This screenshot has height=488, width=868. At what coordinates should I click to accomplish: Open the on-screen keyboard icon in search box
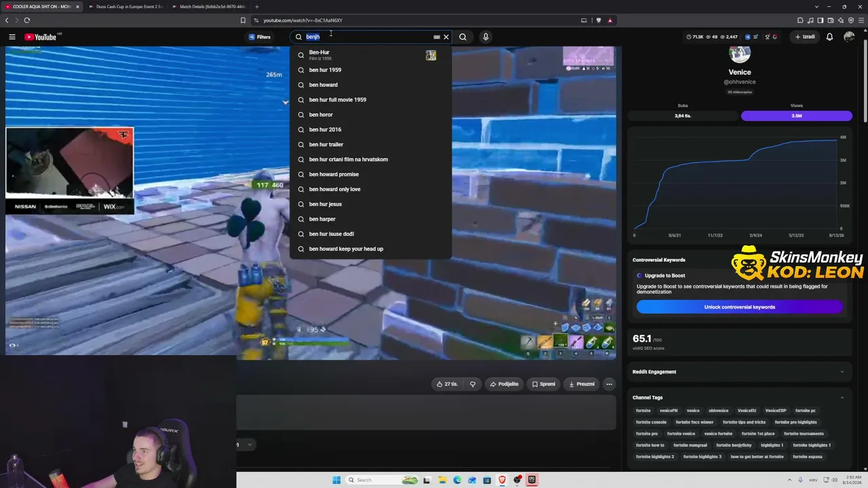click(437, 37)
